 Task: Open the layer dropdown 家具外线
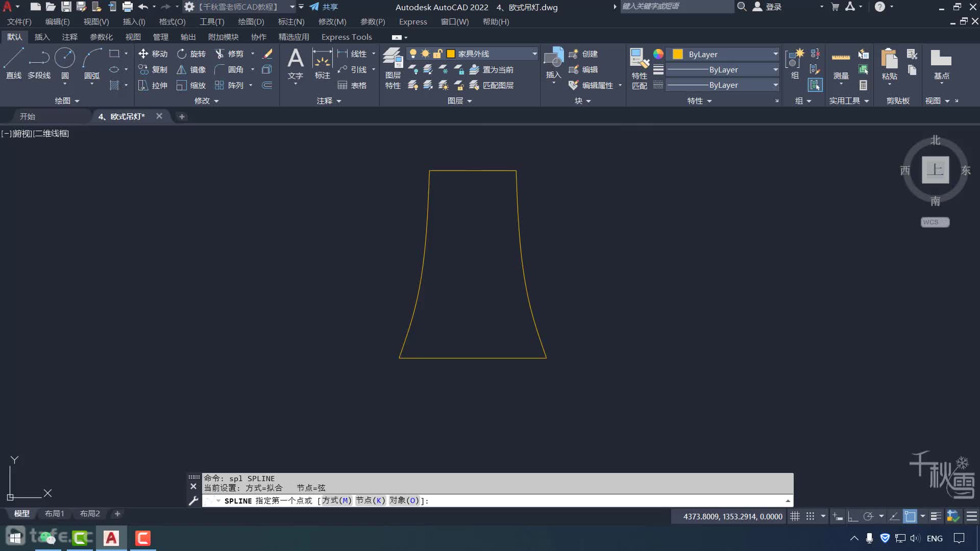pos(534,54)
